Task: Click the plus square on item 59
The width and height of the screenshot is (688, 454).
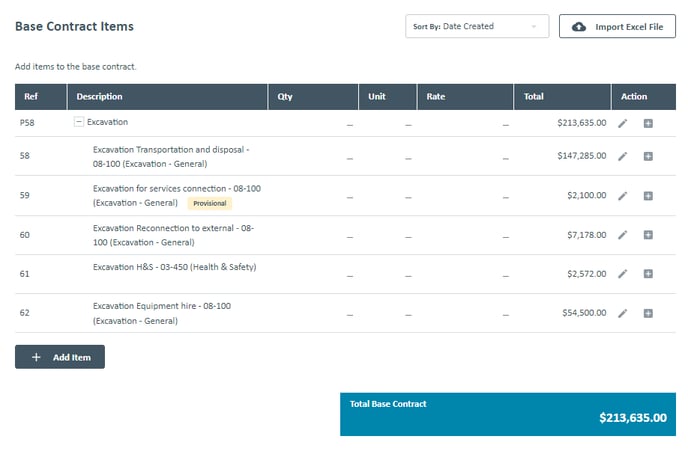Action: [648, 196]
